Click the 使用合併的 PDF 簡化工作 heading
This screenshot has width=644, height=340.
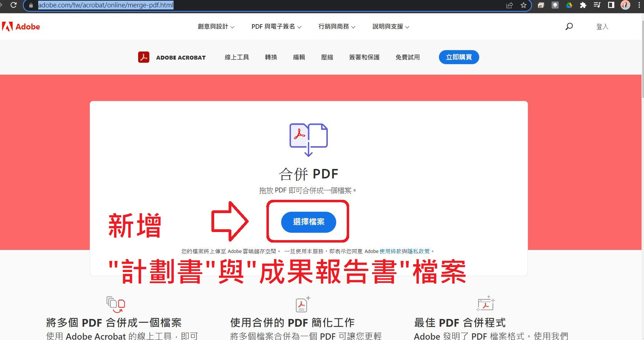pos(292,322)
